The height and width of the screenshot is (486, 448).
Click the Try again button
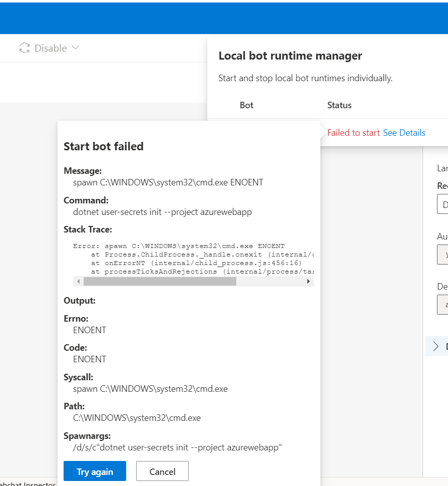(x=95, y=470)
